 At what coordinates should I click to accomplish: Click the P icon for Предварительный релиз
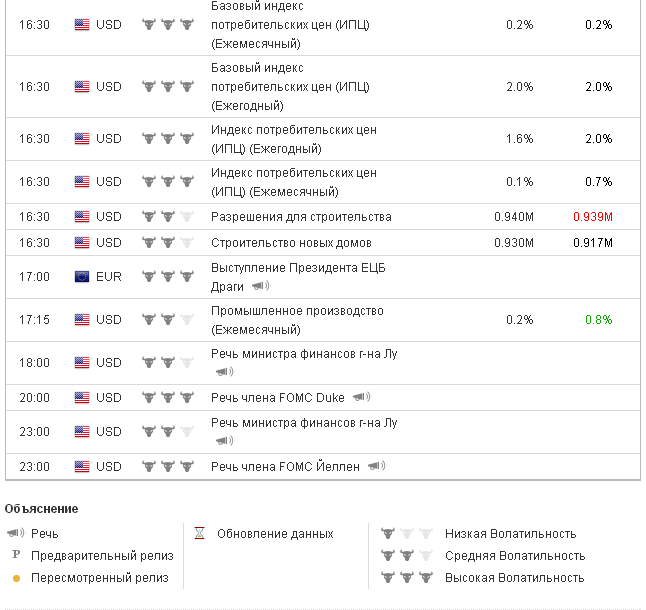(x=16, y=555)
